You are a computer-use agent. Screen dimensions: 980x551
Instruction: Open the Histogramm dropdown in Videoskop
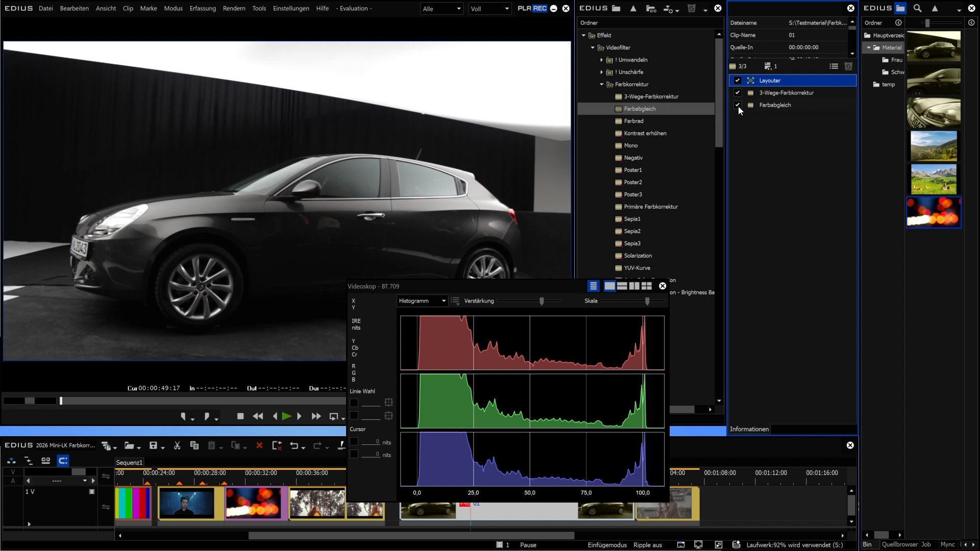tap(422, 301)
